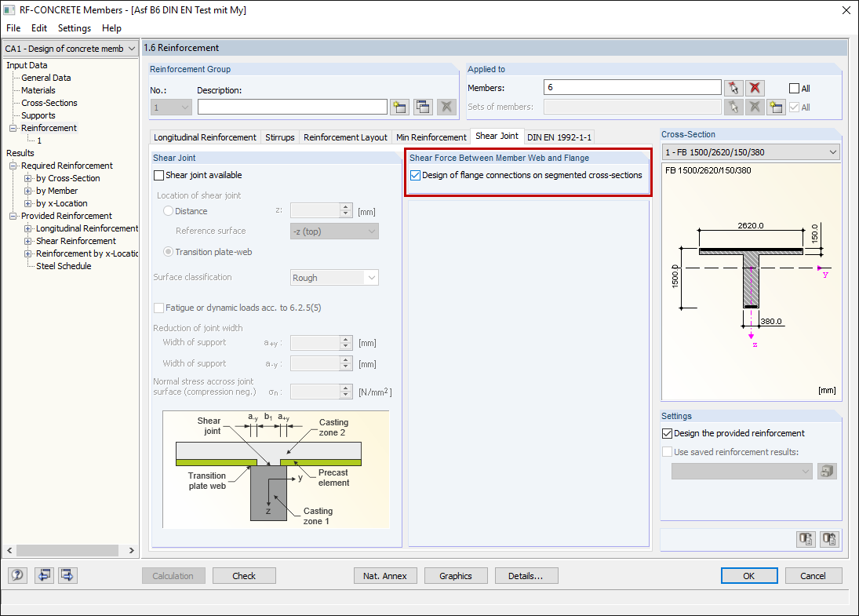Go to next module window icon
The image size is (859, 616).
point(67,575)
